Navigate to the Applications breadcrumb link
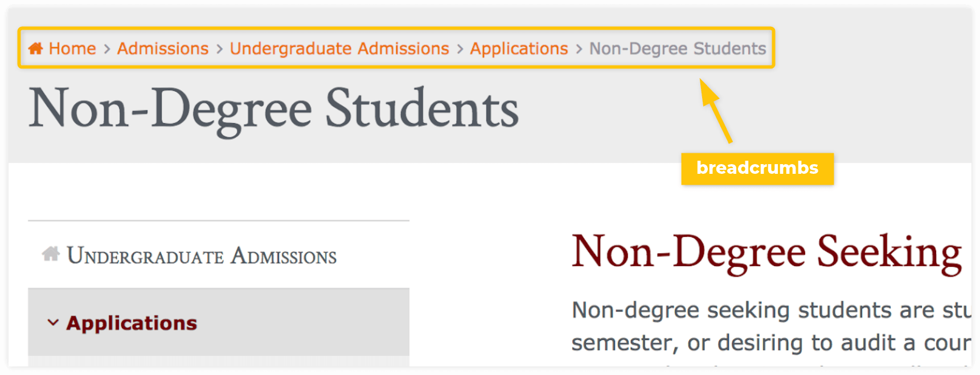The width and height of the screenshot is (980, 375). tap(519, 48)
